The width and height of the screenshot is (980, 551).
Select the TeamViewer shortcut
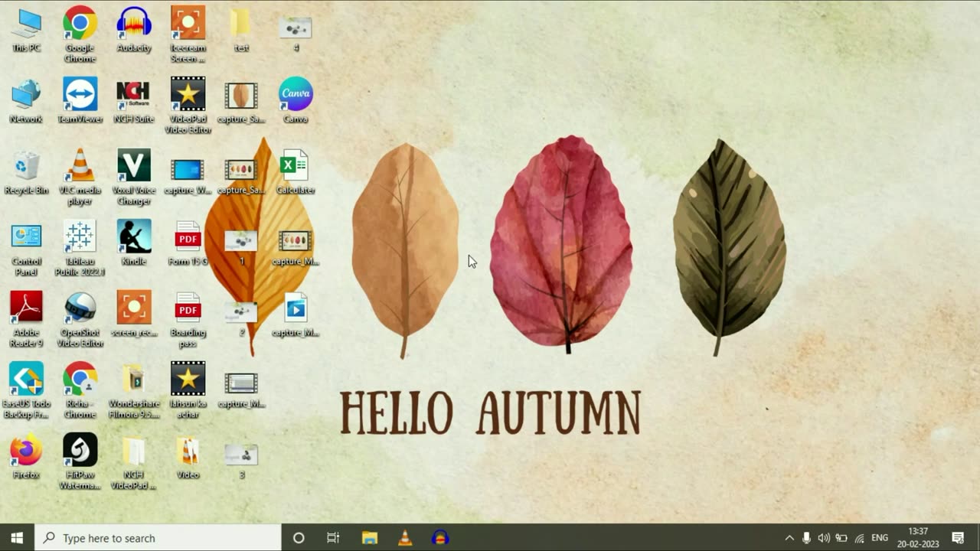coord(80,101)
